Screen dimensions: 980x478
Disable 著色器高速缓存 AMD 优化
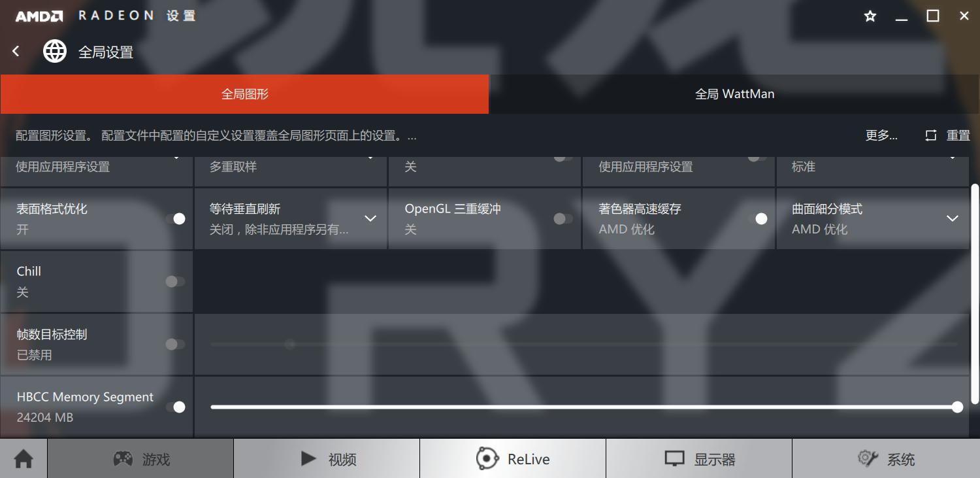pyautogui.click(x=760, y=218)
